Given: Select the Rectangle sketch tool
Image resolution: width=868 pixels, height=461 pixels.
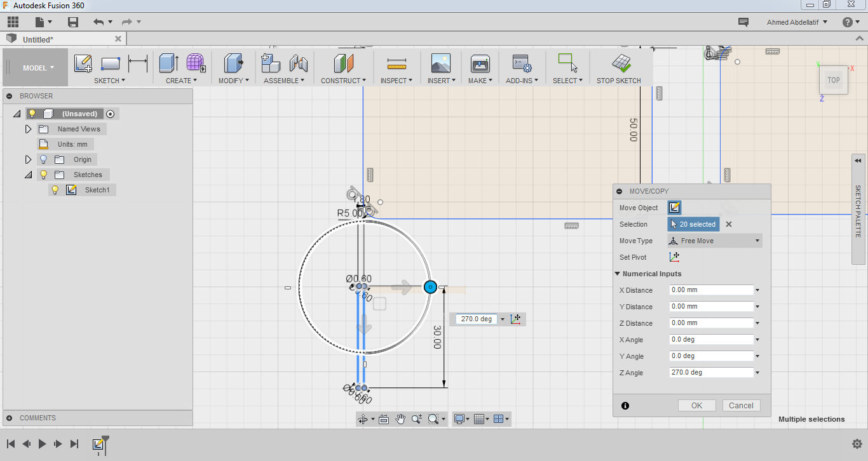Looking at the screenshot, I should tap(111, 63).
